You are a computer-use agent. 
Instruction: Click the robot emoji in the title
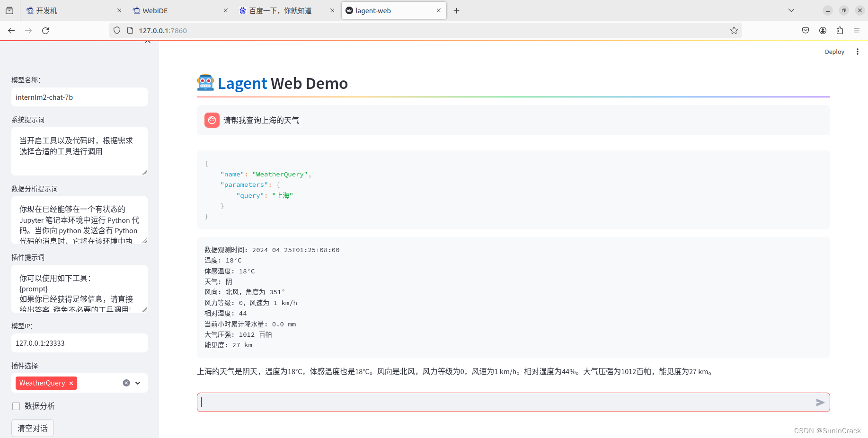205,83
